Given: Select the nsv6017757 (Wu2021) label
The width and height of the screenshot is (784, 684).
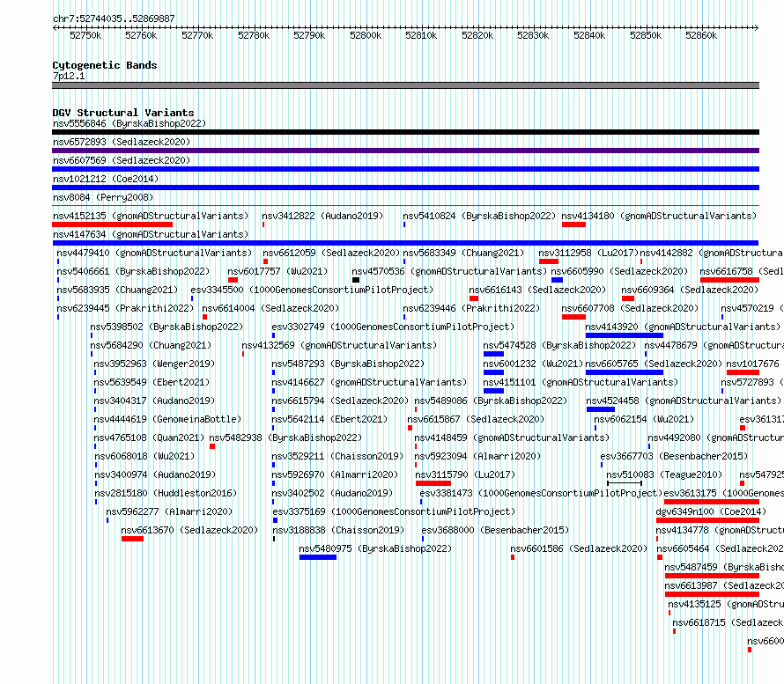Looking at the screenshot, I should click(277, 271).
